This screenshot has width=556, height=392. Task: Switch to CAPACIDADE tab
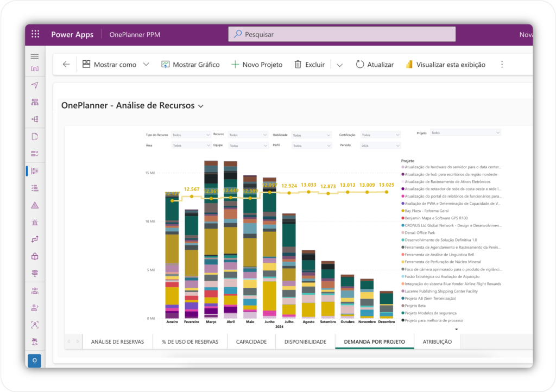[251, 342]
